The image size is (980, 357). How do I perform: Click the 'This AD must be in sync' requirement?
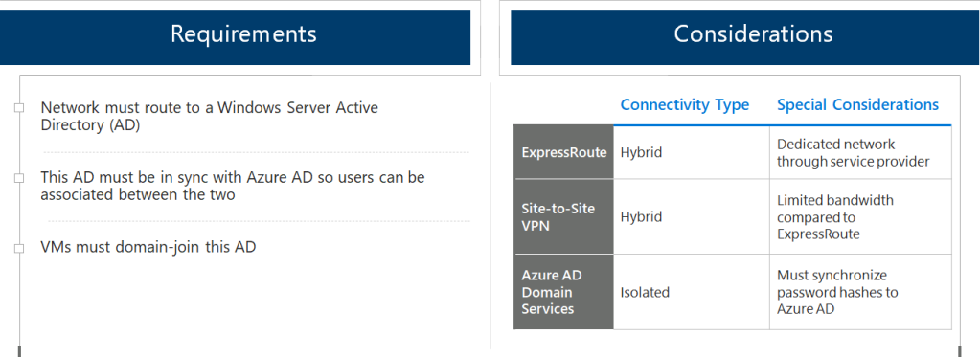coord(233,186)
